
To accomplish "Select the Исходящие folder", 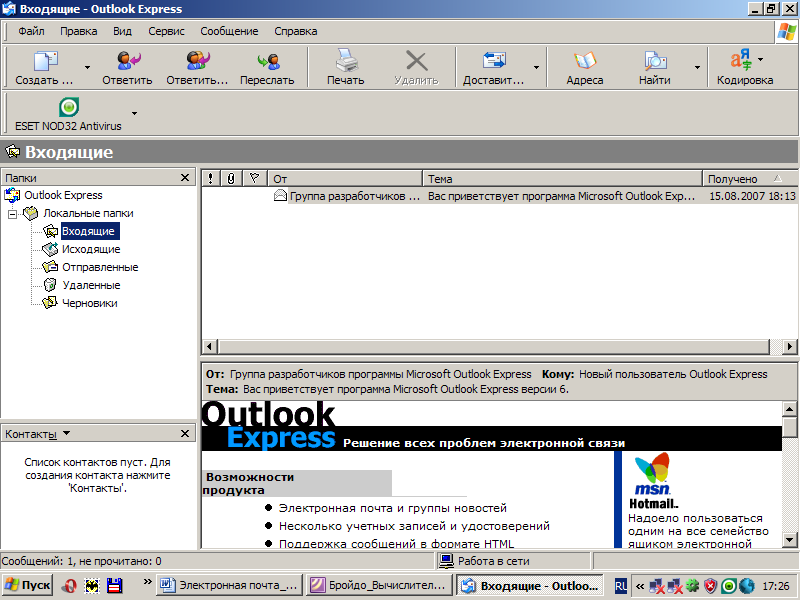I will click(91, 249).
